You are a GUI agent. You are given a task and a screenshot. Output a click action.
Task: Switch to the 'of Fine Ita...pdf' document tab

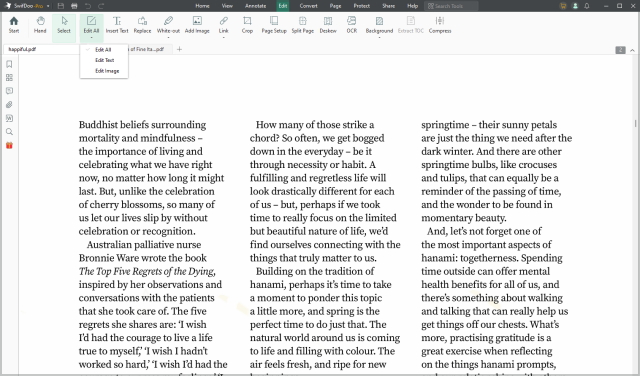click(149, 49)
